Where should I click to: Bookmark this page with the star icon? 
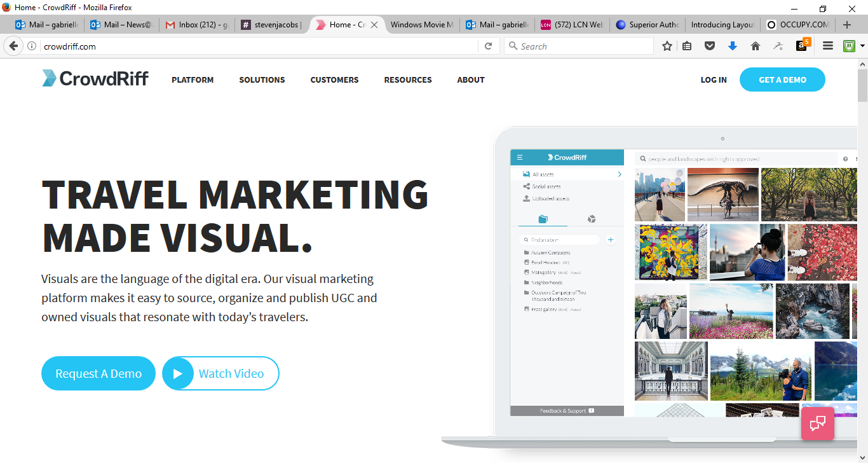tap(667, 46)
